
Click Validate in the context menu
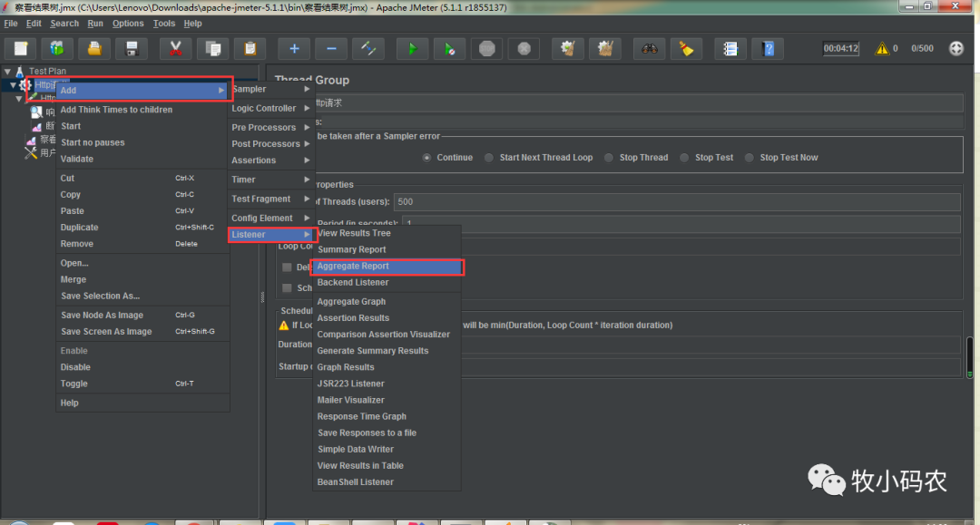tap(142, 159)
